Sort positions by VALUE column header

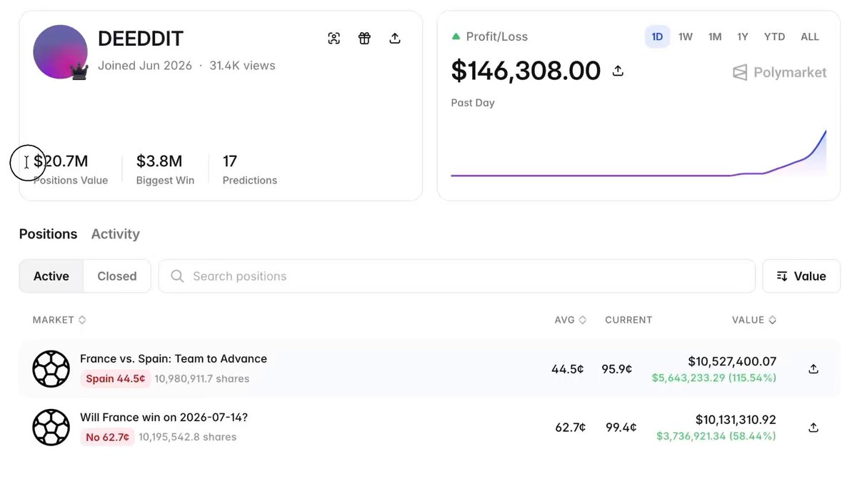(754, 320)
